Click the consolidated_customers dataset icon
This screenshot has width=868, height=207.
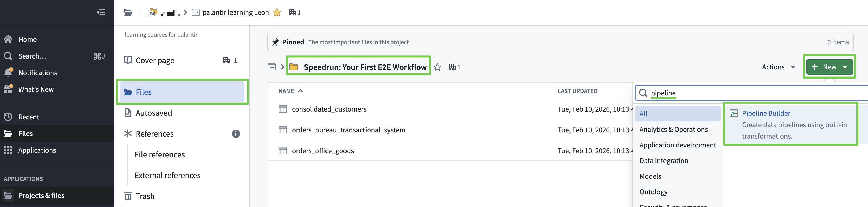pyautogui.click(x=282, y=109)
